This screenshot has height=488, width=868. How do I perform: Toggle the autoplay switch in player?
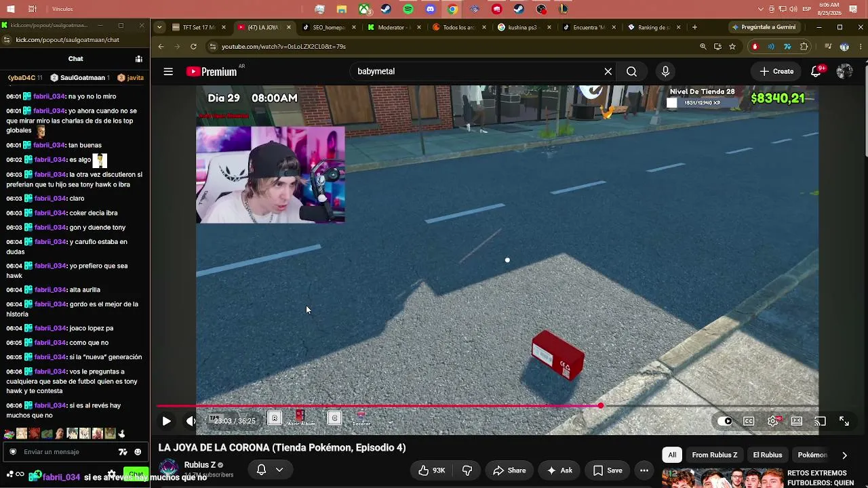pyautogui.click(x=725, y=421)
